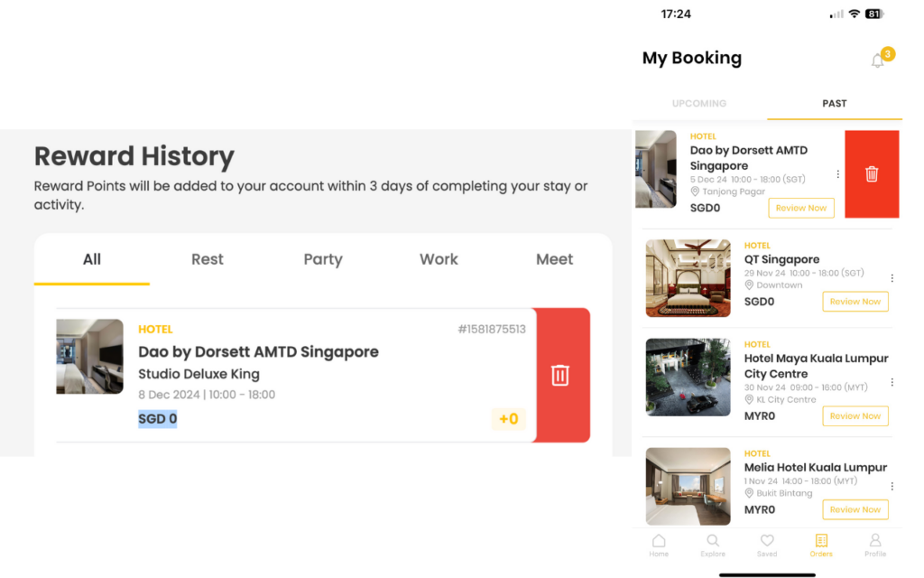Click the SGD0 price under QT Singapore
This screenshot has width=924, height=578.
(759, 302)
